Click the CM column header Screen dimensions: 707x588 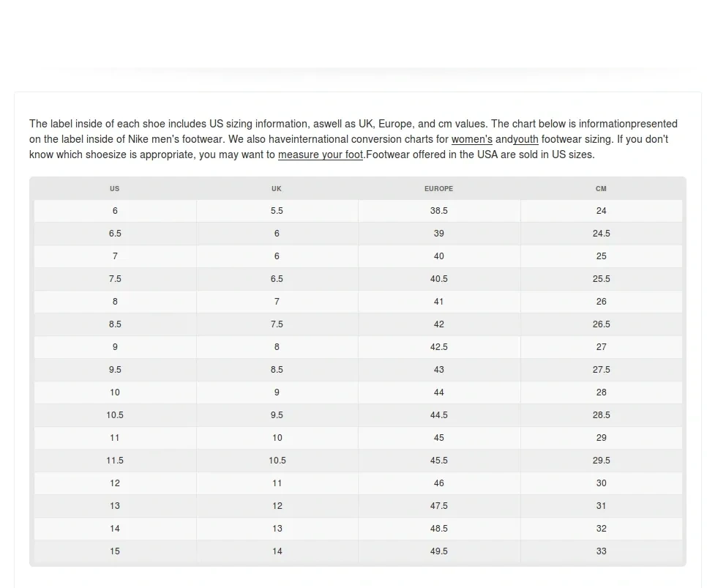click(x=601, y=189)
